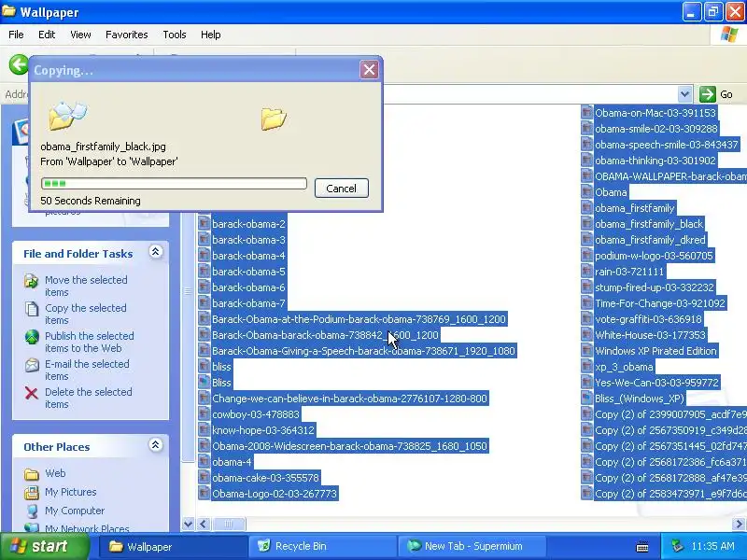Click the source folder icon in Copying dialog

click(66, 115)
